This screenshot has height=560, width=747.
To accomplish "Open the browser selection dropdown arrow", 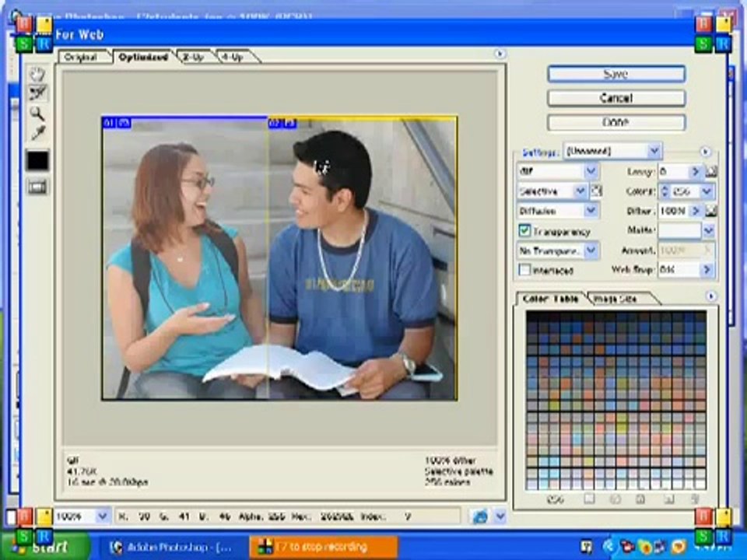I will click(500, 516).
